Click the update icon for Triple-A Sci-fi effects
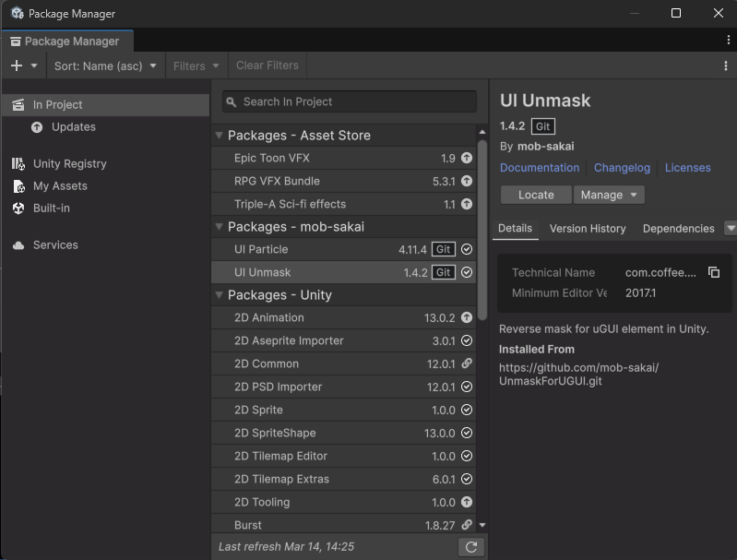Viewport: 737px width, 560px height. click(466, 204)
